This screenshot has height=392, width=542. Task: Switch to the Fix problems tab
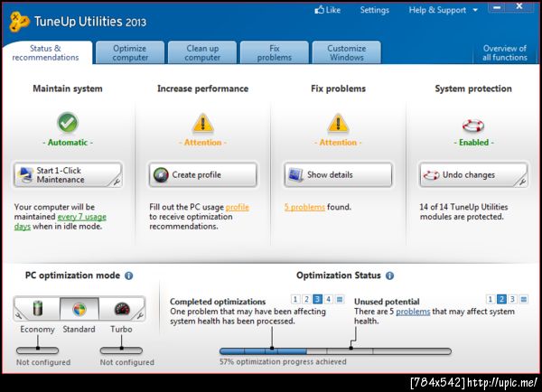point(275,52)
